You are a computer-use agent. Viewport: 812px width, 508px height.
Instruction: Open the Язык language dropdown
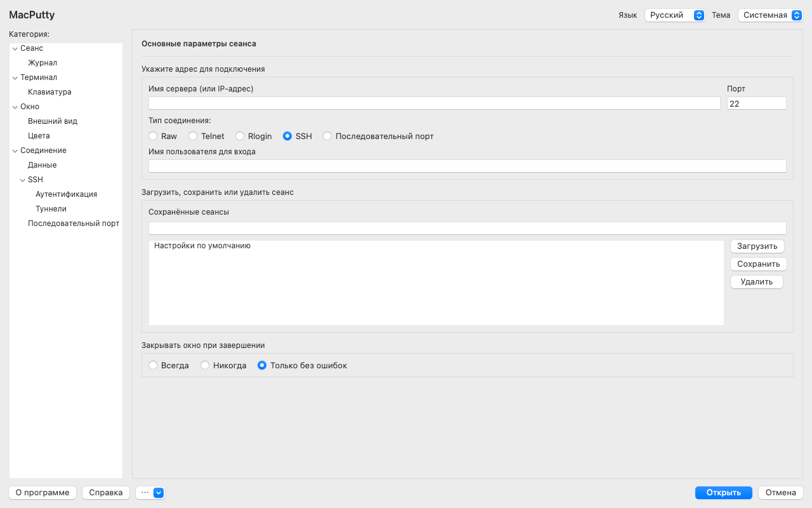point(675,15)
